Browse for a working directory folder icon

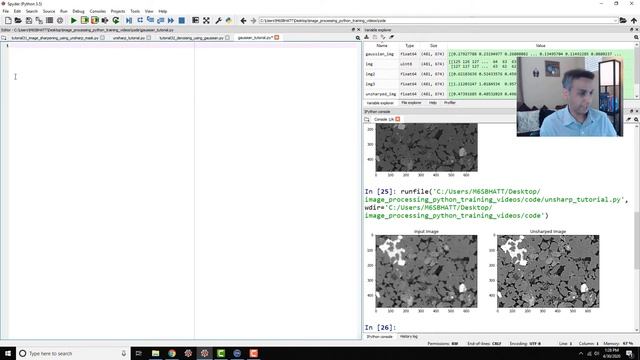pyautogui.click(x=623, y=20)
